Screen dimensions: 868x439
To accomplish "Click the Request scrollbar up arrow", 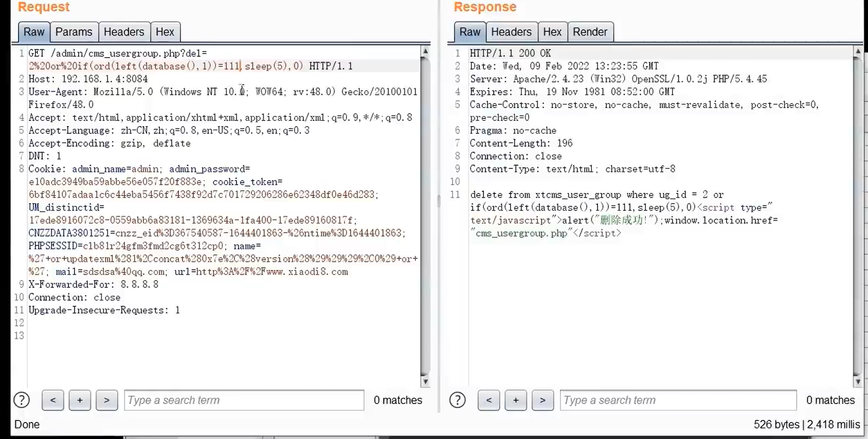I will click(425, 51).
